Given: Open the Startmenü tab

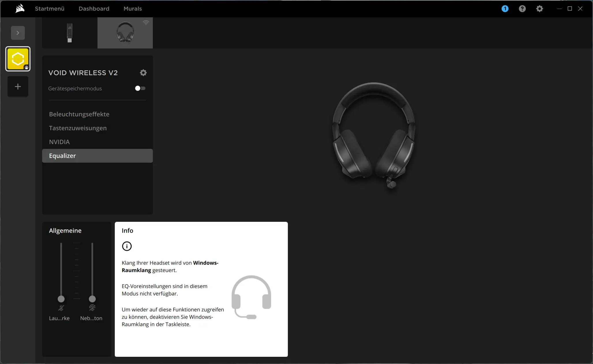Looking at the screenshot, I should tap(50, 9).
